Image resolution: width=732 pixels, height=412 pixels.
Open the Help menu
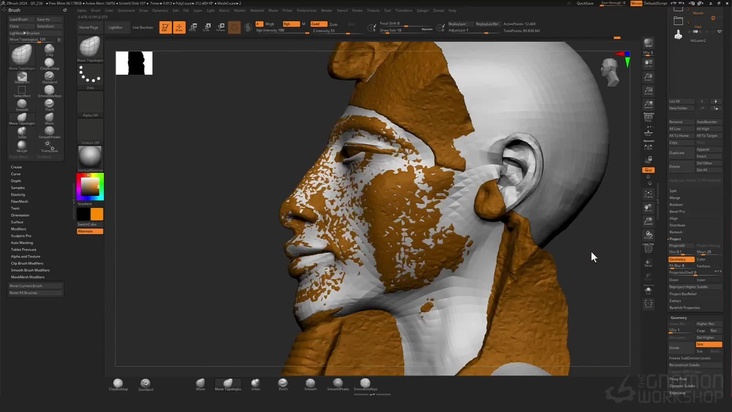pyautogui.click(x=452, y=10)
